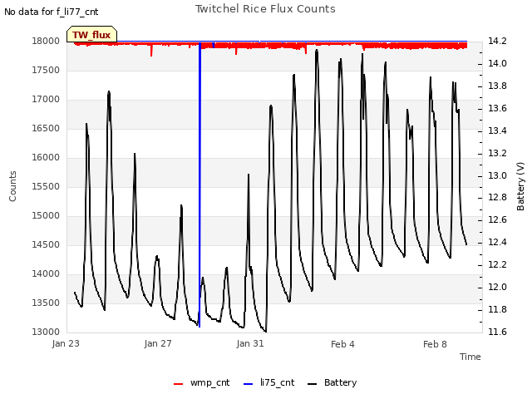This screenshot has width=532, height=399.
Task: Toggle li75_cnt legend entry
Action: [x=268, y=382]
